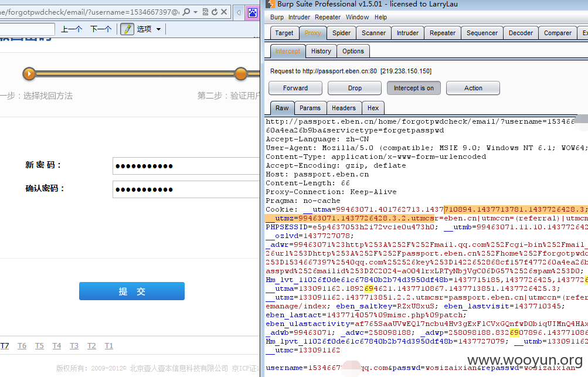Click the tab scroll left arrow
This screenshot has height=377, width=588.
[x=239, y=13]
